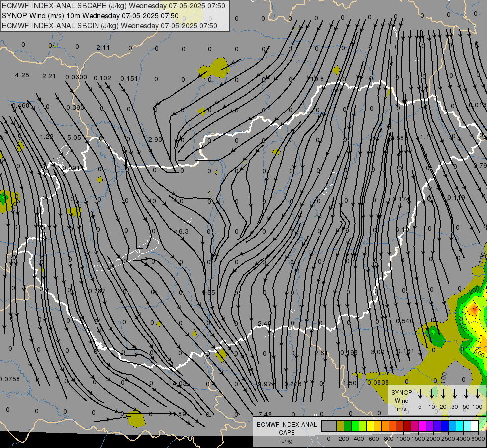This screenshot has width=487, height=448.
Task: Click the 0.151 data value on map
Action: click(x=129, y=78)
